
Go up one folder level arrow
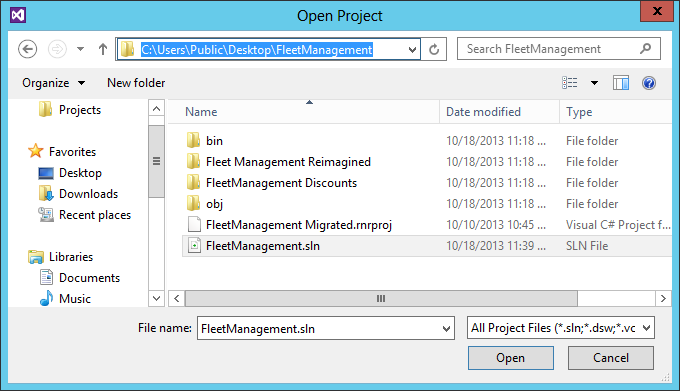click(103, 49)
